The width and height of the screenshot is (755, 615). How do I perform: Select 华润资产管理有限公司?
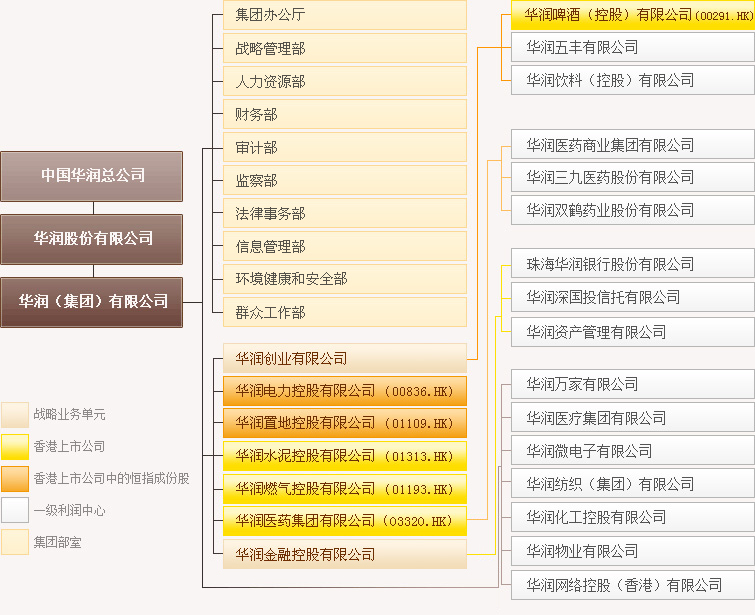click(633, 332)
